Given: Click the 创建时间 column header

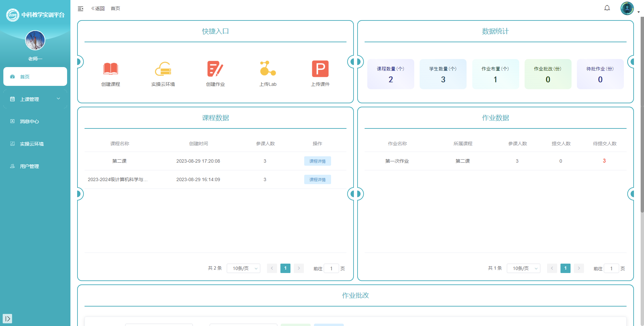Looking at the screenshot, I should (199, 144).
